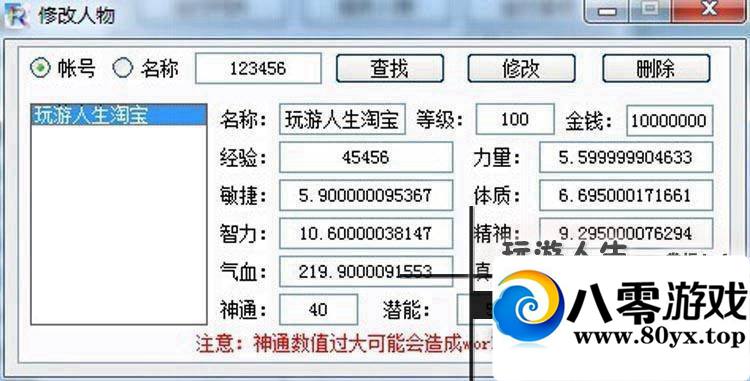750x381 pixels.
Task: Click the 金钱: label
Action: click(x=589, y=120)
